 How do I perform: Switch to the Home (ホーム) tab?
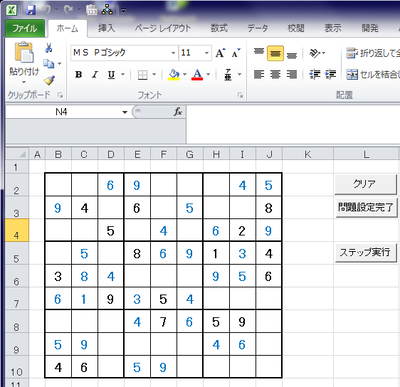click(x=67, y=28)
